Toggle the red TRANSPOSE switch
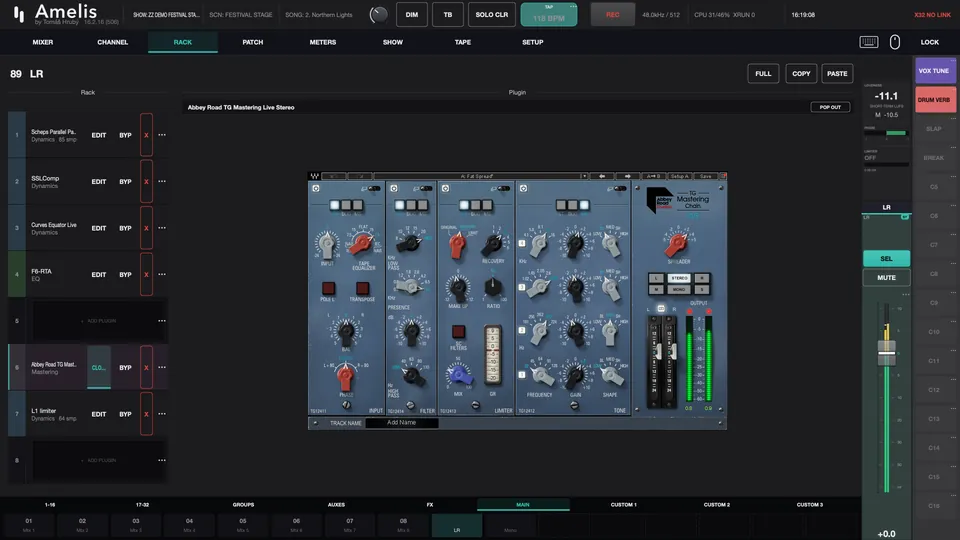 pyautogui.click(x=362, y=288)
